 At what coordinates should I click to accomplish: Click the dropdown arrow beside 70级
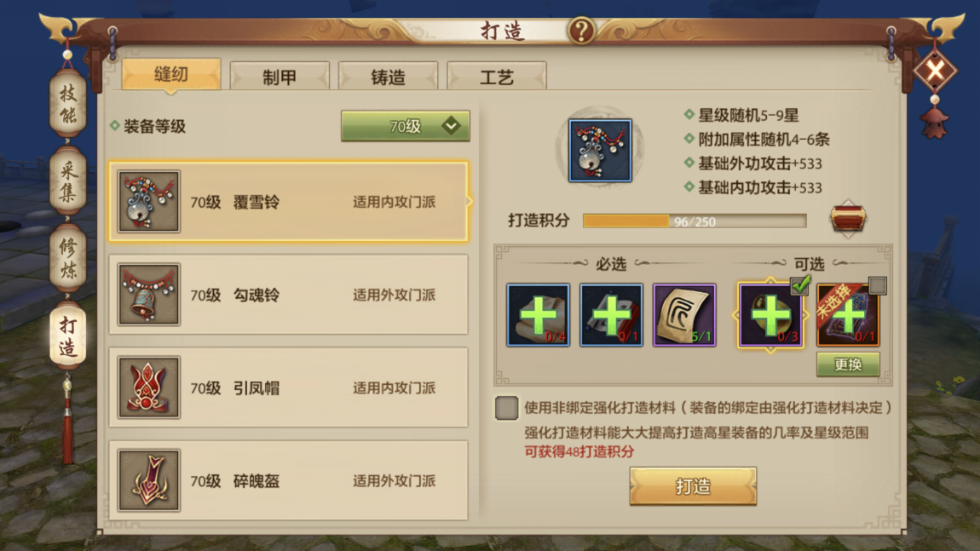click(x=451, y=126)
